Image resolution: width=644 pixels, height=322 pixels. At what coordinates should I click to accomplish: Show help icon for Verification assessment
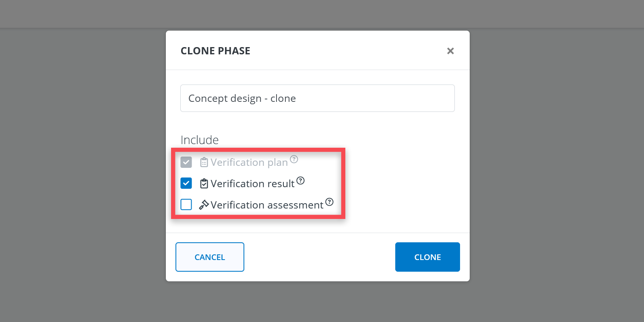[x=330, y=202]
